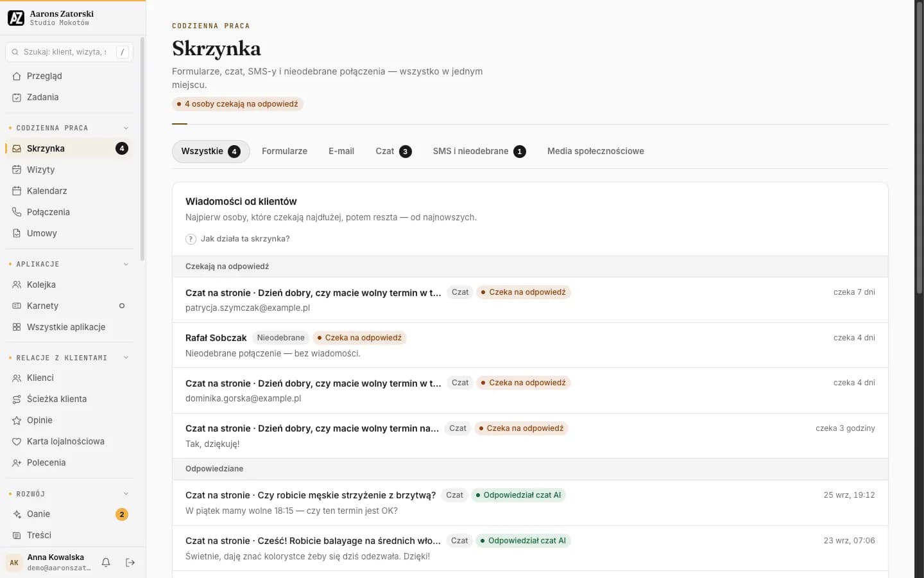This screenshot has width=924, height=578.
Task: Collapse the Relacje z klientami section
Action: (x=126, y=358)
